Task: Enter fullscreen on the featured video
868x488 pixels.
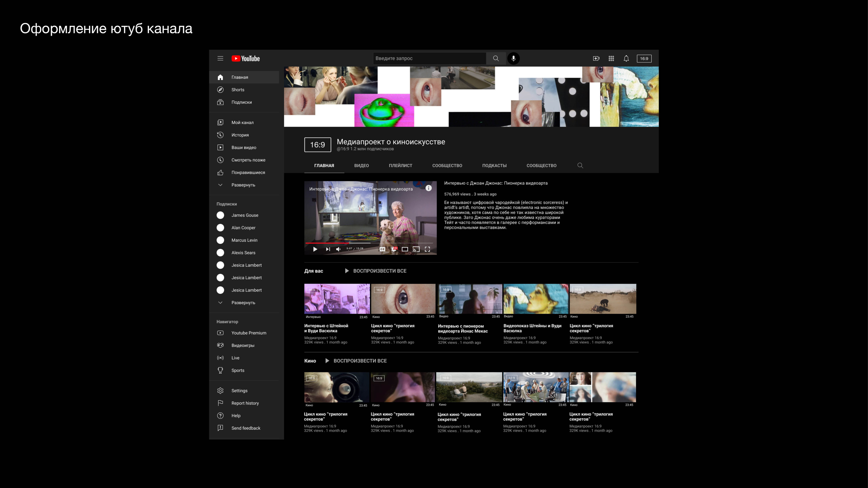Action: click(427, 249)
